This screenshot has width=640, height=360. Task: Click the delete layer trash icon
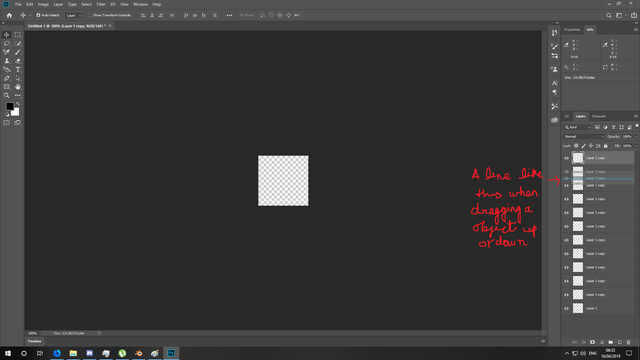(629, 342)
